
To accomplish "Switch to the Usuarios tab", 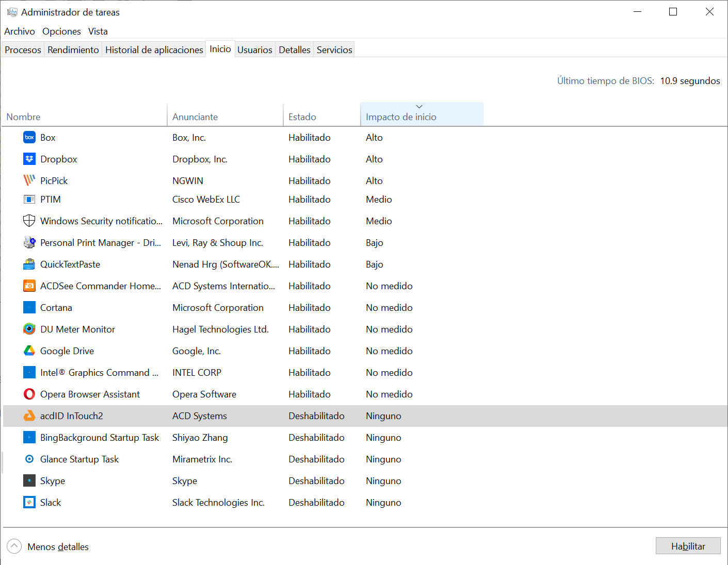I will pos(255,49).
